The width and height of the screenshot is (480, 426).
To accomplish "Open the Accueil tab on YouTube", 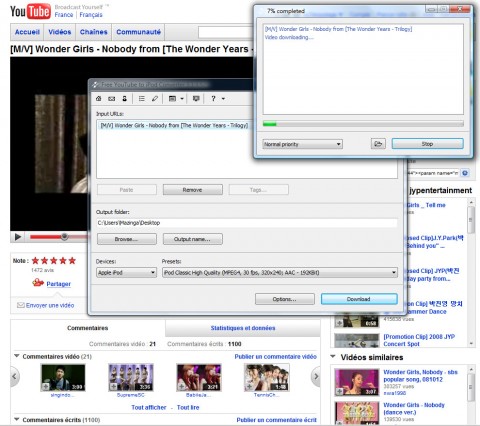I will tap(27, 32).
